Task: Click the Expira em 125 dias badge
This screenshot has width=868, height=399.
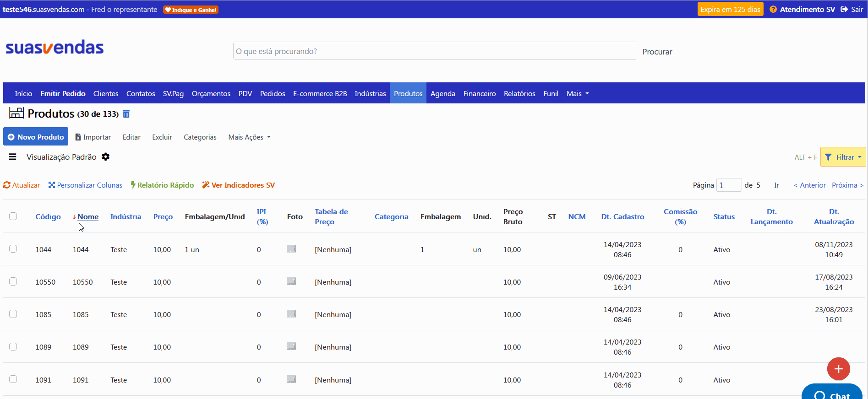Action: point(731,9)
